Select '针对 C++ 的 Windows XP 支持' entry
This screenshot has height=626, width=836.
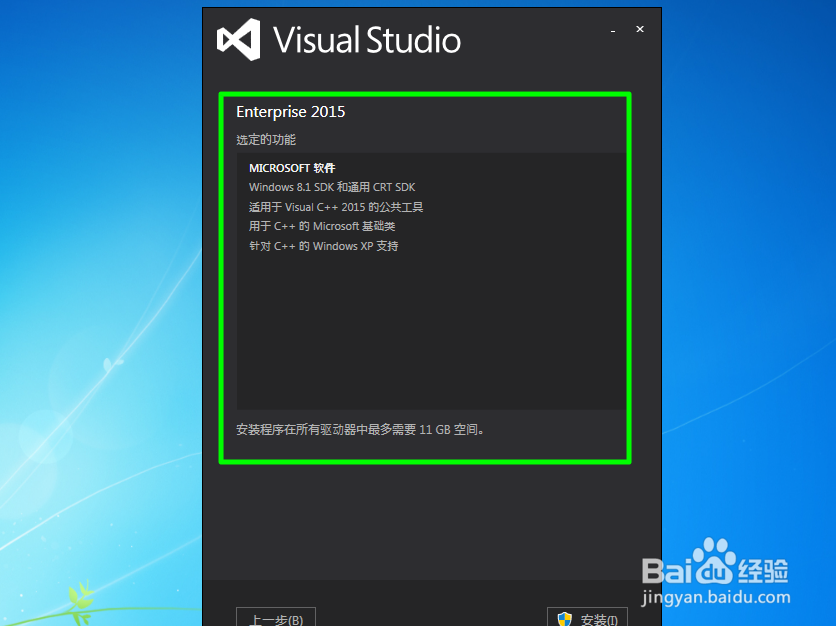(324, 246)
